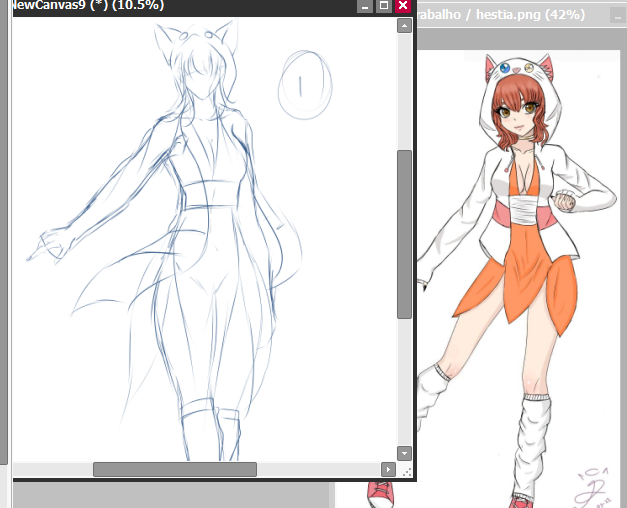
Task: Click the horizontal scrollbar thumb in NewCanvas9
Action: [x=175, y=469]
